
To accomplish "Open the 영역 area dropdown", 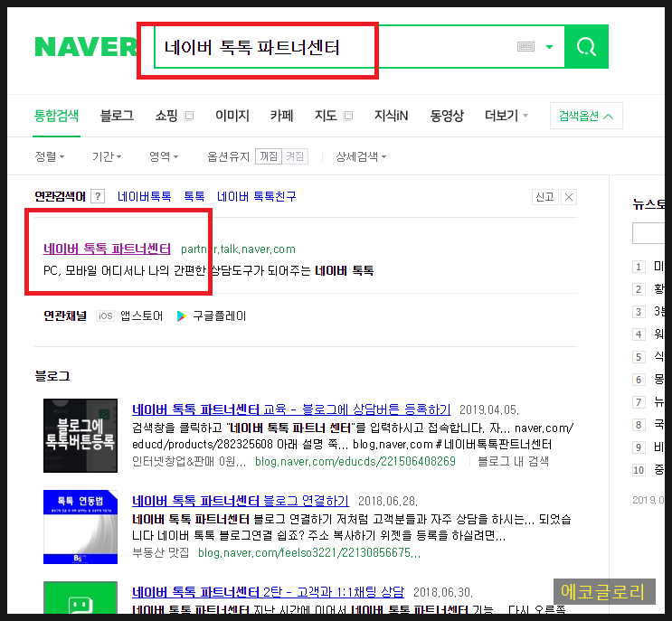I will coord(164,156).
